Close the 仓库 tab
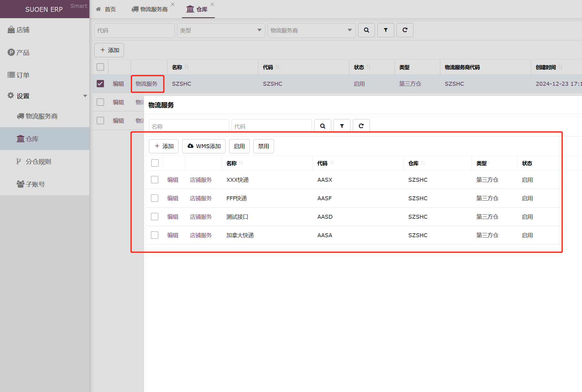The image size is (582, 392). click(x=212, y=4)
